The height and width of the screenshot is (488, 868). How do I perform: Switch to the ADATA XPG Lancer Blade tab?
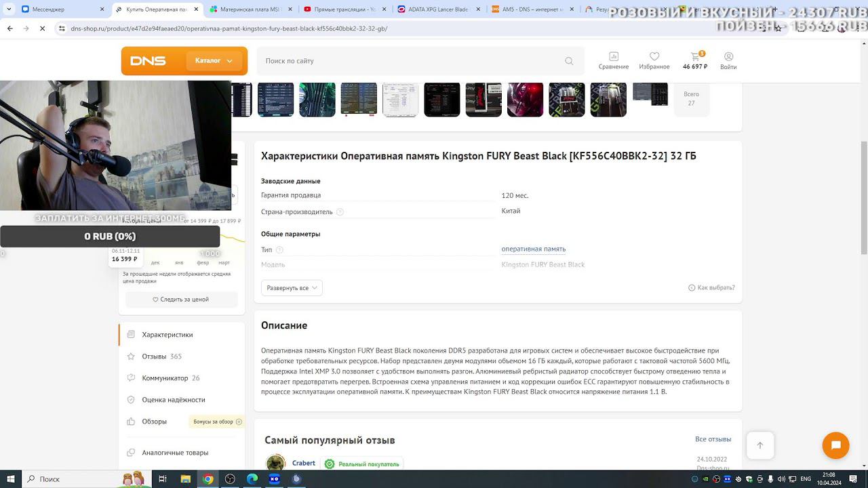(437, 9)
